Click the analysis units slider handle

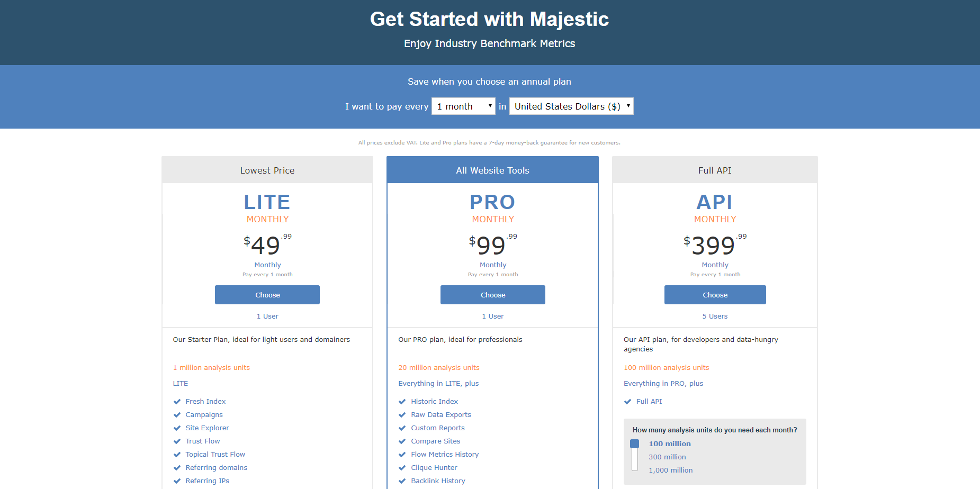(x=634, y=444)
